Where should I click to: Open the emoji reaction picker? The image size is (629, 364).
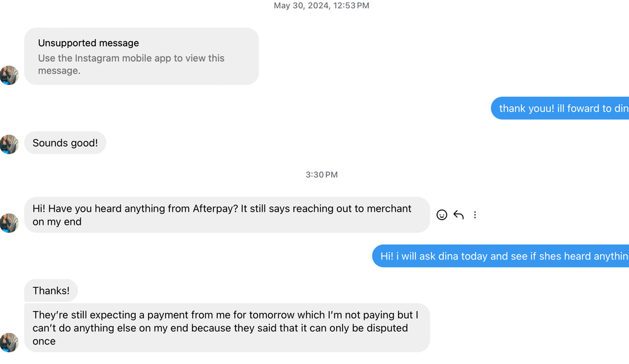(x=442, y=215)
